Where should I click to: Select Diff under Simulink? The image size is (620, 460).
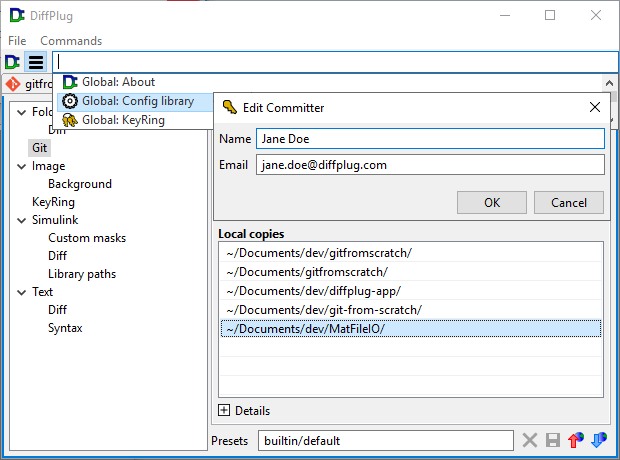point(57,256)
